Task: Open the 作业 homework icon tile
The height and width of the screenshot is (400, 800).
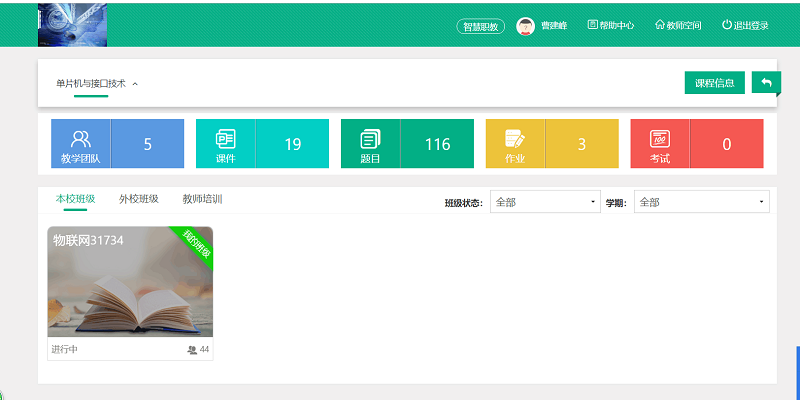Action: [515, 143]
